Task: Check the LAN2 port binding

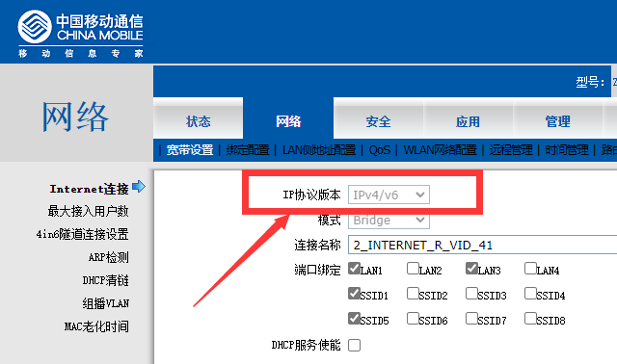Action: (x=413, y=269)
